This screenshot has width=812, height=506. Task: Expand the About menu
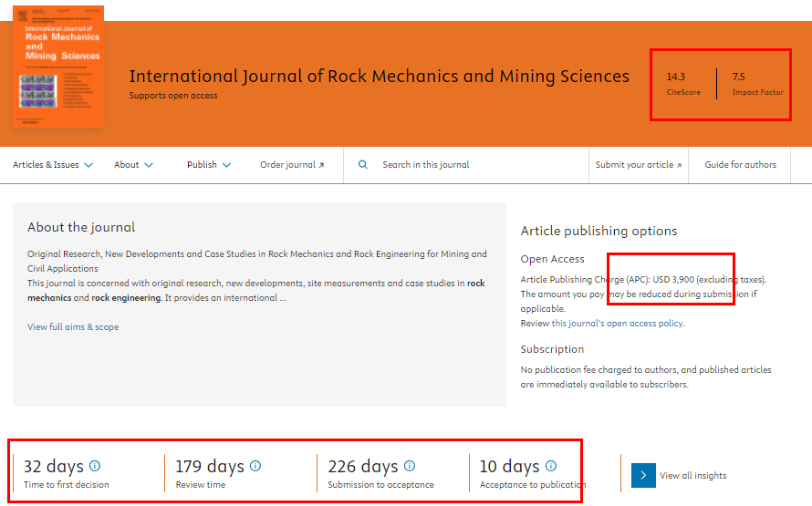(x=133, y=165)
